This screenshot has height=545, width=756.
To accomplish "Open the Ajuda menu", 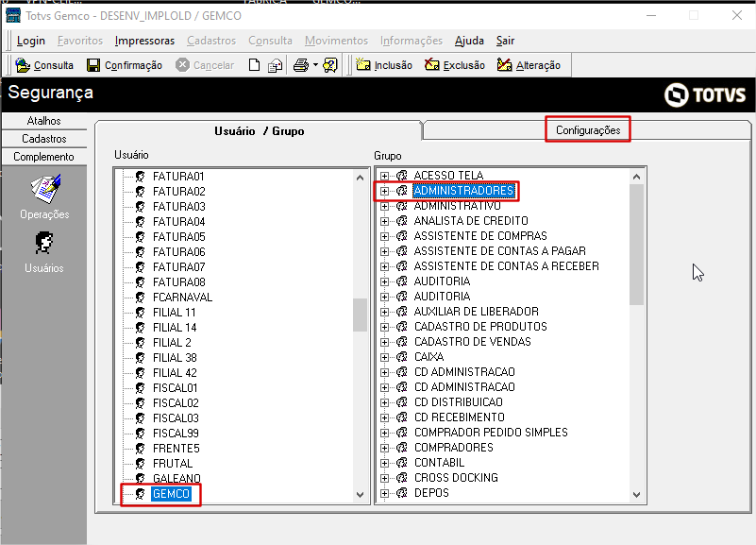I will pos(469,41).
